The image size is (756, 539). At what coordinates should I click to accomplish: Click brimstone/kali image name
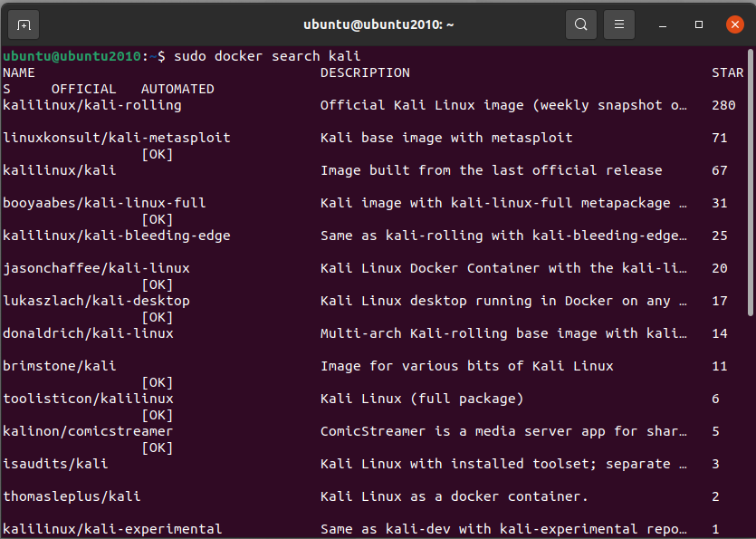(60, 366)
